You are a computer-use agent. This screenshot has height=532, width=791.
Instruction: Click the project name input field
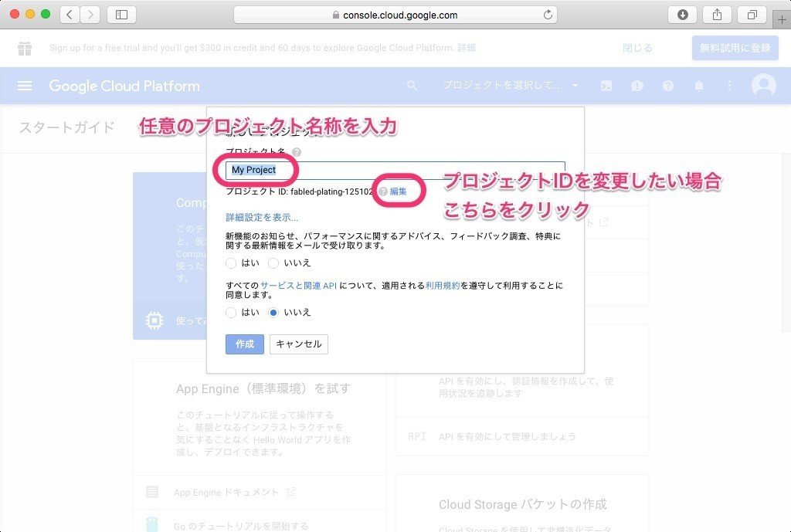pyautogui.click(x=395, y=171)
